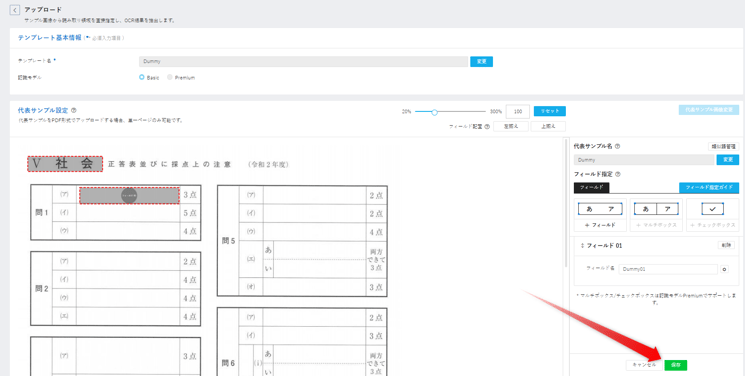Screen dimensions: 745x376
Task: Add a multi-box field (＋マルチボックス)
Action: pyautogui.click(x=656, y=215)
